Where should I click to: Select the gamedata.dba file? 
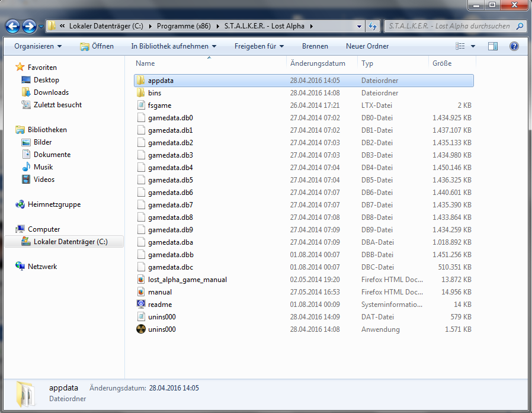(304, 242)
